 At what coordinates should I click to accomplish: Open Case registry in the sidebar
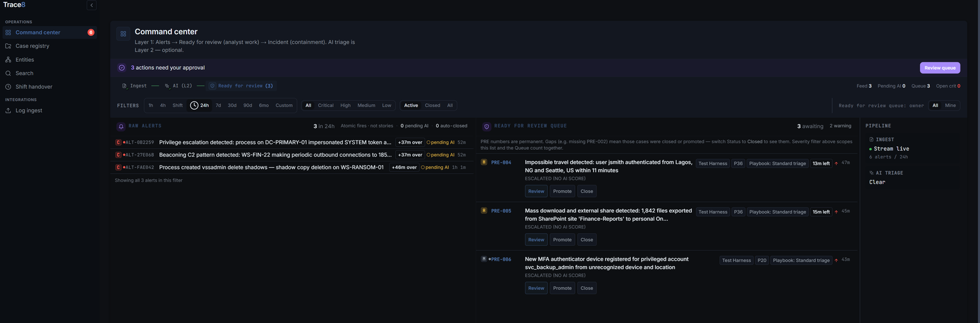[49, 46]
